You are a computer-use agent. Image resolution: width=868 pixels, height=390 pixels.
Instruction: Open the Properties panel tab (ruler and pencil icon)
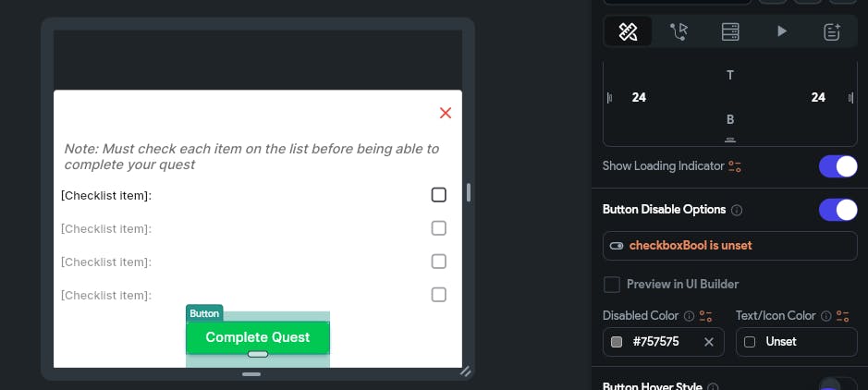tap(628, 31)
